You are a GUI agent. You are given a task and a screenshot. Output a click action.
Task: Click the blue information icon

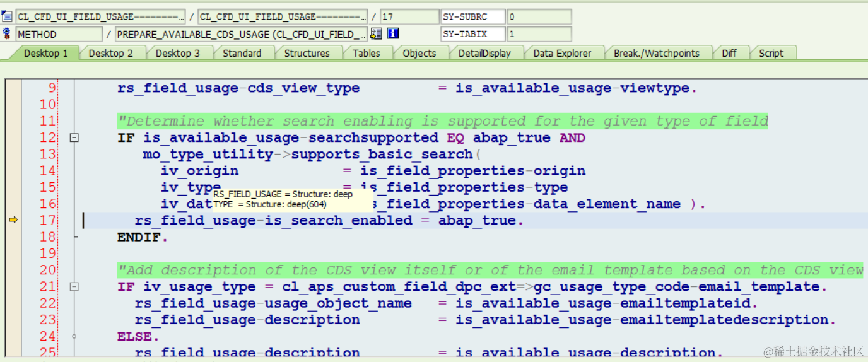tap(393, 34)
